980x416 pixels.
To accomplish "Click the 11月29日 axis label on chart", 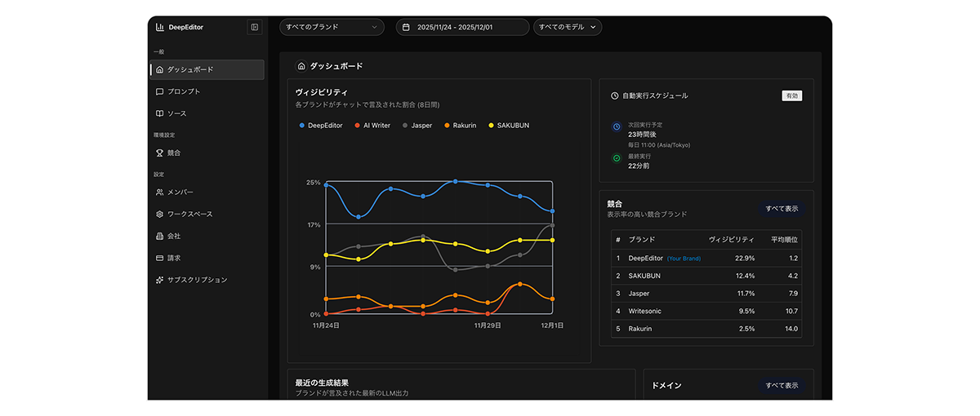I will pyautogui.click(x=488, y=325).
